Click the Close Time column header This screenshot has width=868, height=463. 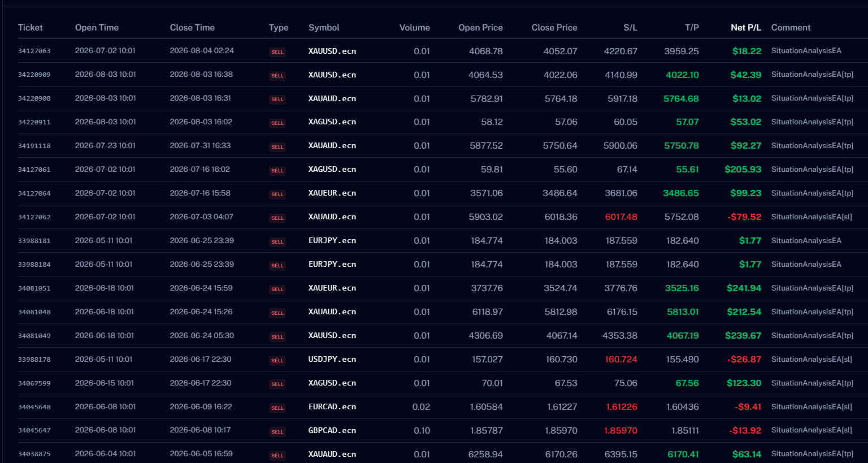coord(192,28)
